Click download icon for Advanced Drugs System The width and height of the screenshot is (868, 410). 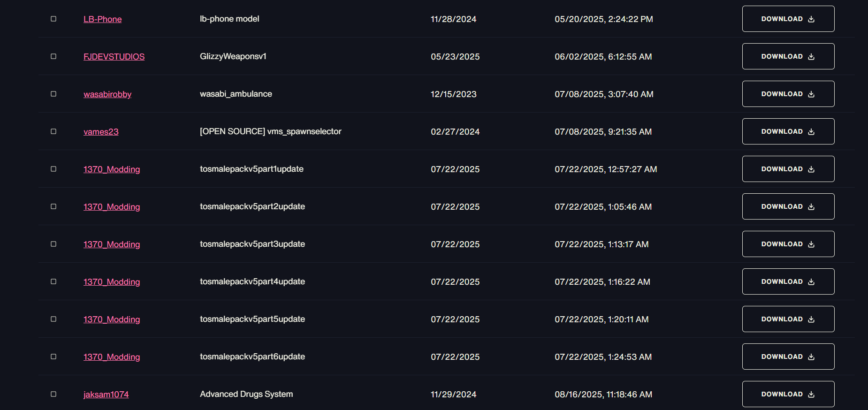811,395
